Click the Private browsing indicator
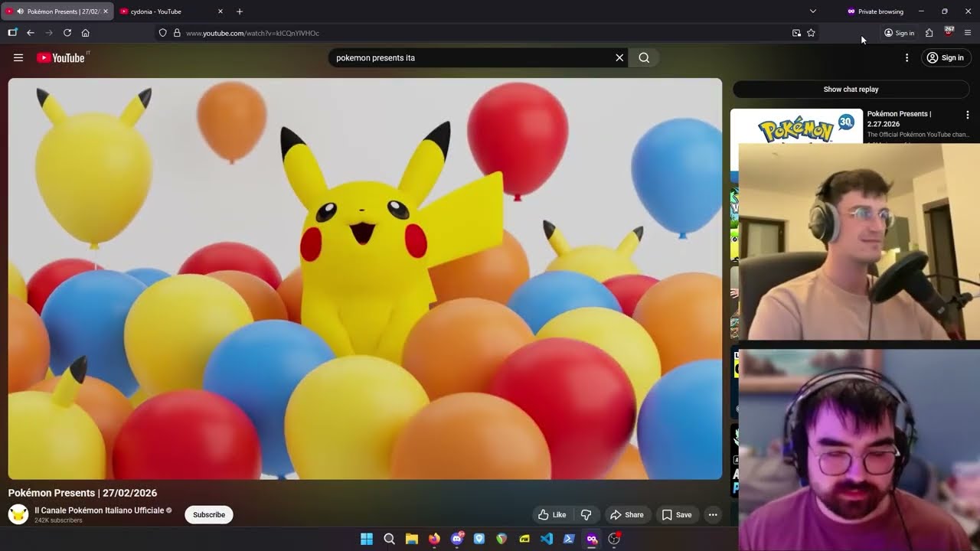 coord(875,11)
